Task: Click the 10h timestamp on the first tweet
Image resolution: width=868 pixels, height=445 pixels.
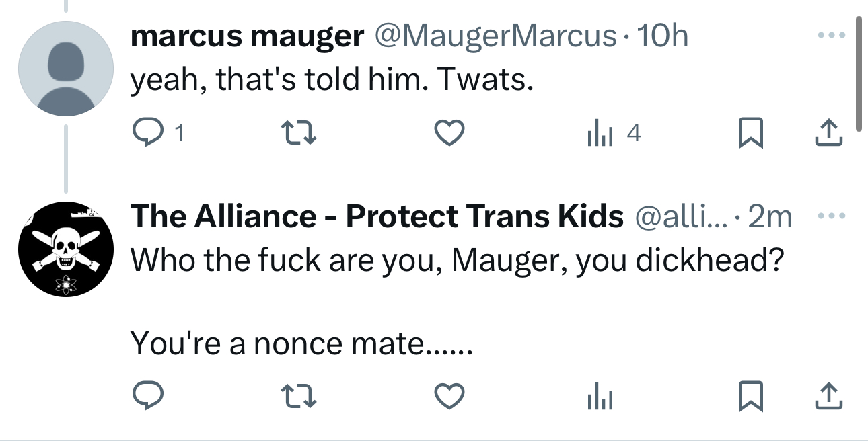Action: [662, 36]
